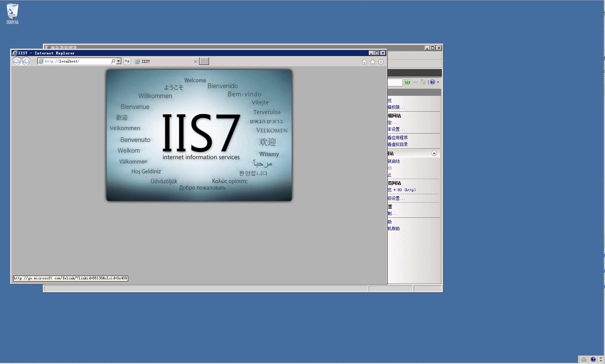Open dropdown arrow next to help icon
Viewport: 605px width, 364px height.
438,82
